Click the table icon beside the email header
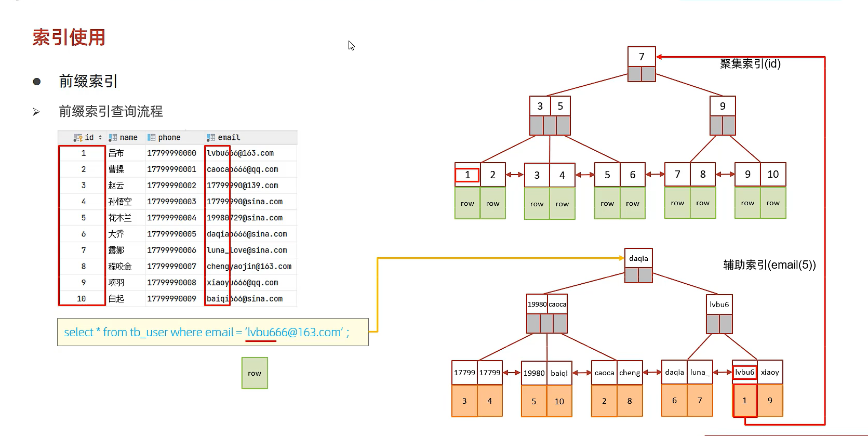 coord(210,138)
